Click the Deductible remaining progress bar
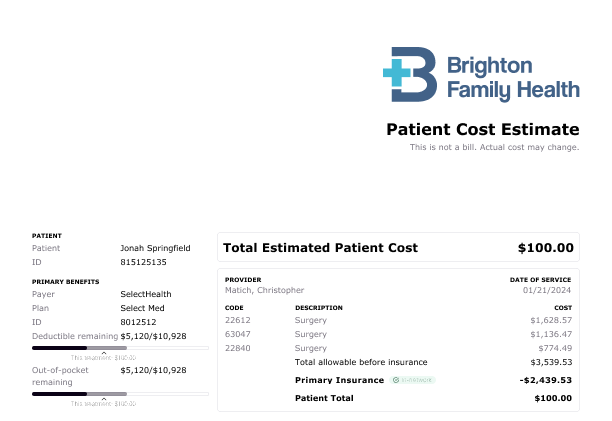This screenshot has width=612, height=421. (x=120, y=348)
